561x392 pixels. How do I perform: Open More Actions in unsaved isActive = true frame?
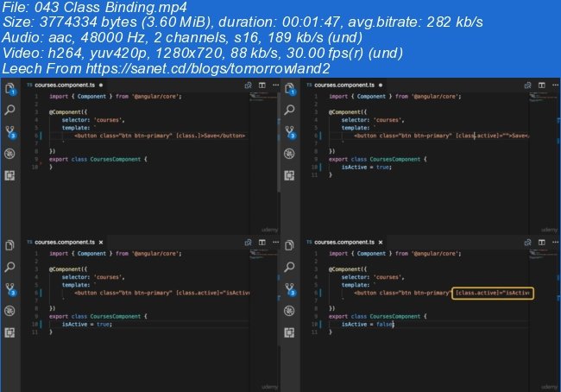tap(555, 85)
